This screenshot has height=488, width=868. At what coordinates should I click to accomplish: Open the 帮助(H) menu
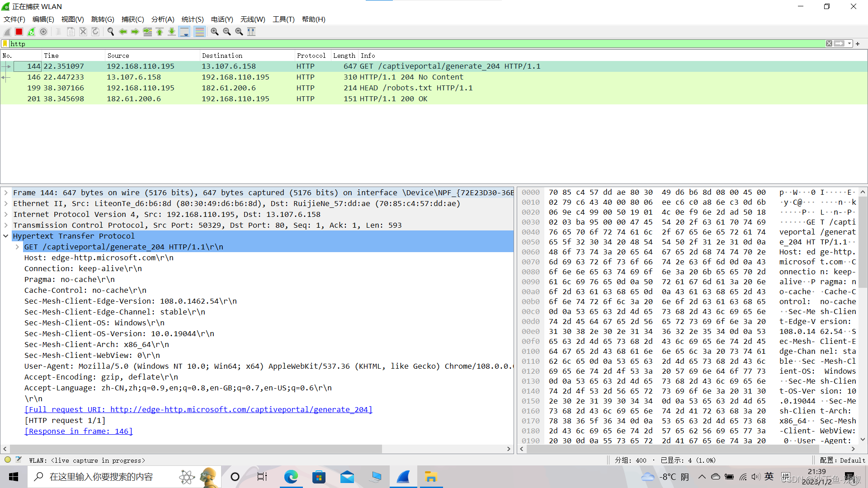click(314, 19)
